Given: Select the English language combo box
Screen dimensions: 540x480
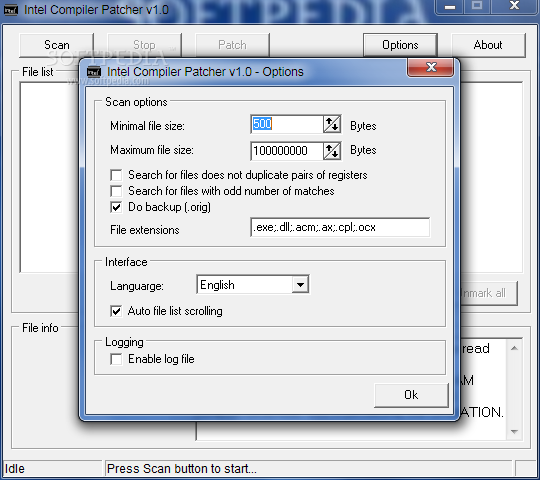Looking at the screenshot, I should tap(253, 284).
